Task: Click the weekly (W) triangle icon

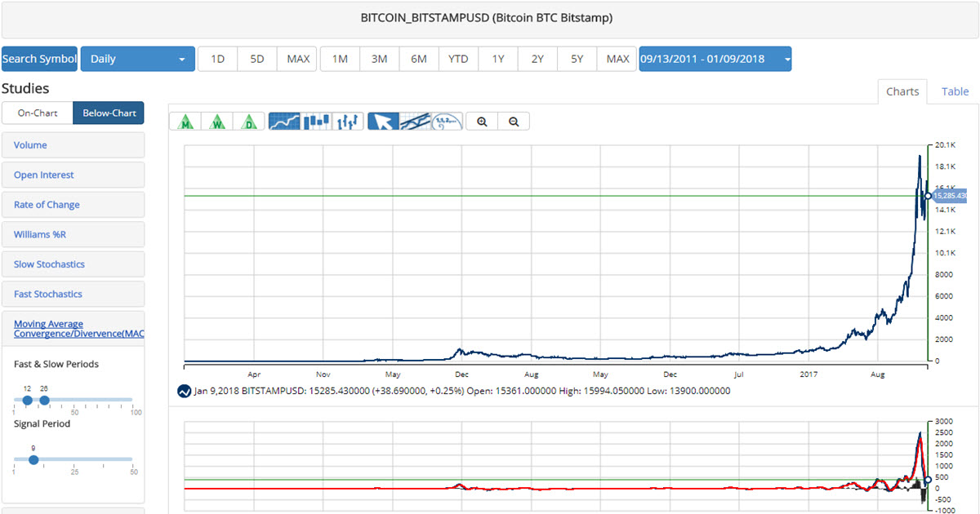Action: click(x=217, y=122)
